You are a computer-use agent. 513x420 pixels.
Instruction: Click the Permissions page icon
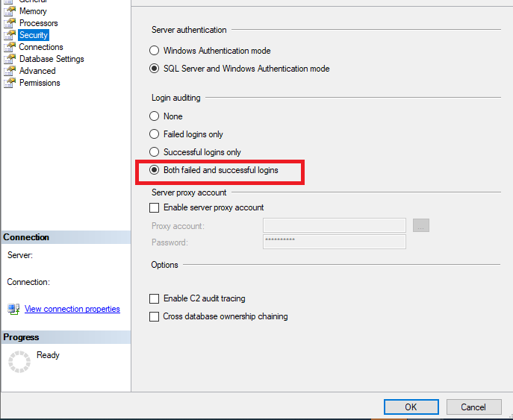[x=10, y=83]
